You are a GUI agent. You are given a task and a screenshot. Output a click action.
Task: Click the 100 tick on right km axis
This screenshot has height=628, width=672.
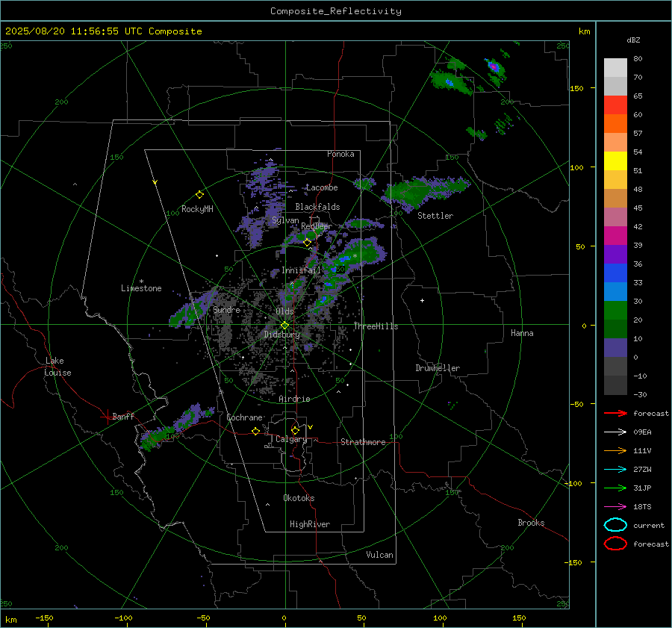click(577, 167)
